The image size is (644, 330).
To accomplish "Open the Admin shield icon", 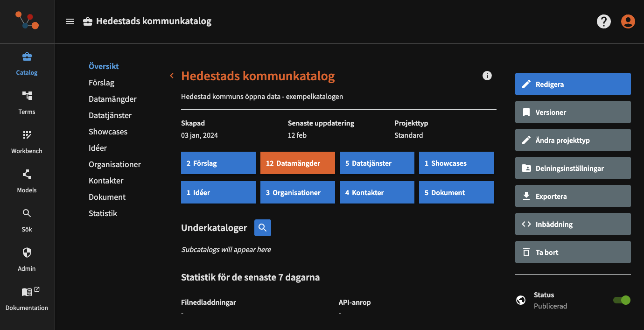I will coord(27,253).
